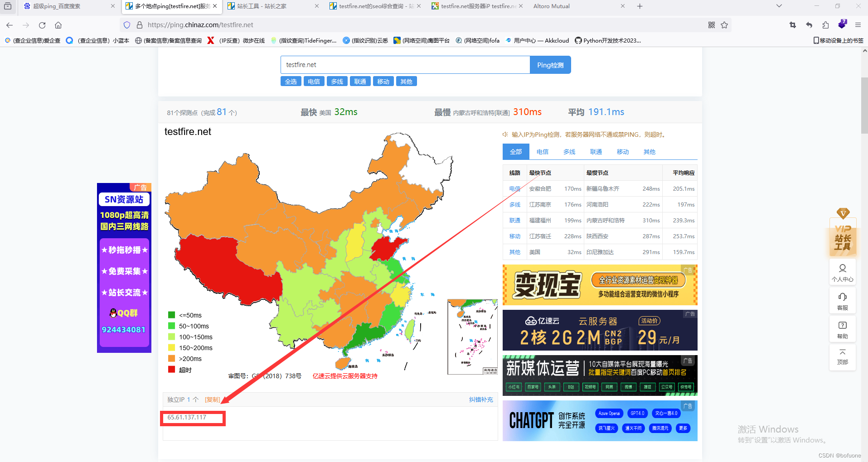This screenshot has width=868, height=462.
Task: Click the 纠错补充 link
Action: (x=481, y=399)
